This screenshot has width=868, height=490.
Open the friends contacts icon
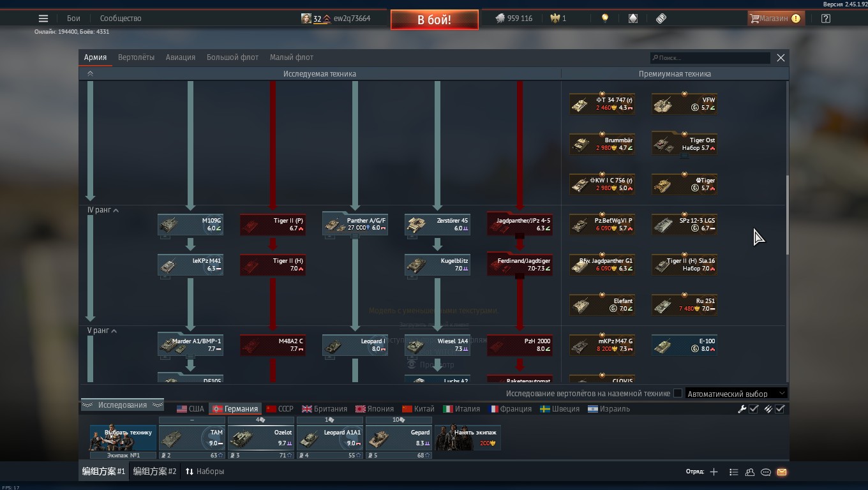pos(750,472)
